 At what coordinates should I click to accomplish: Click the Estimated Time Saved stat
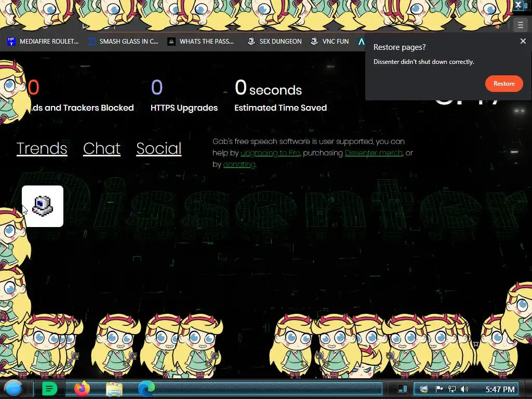pos(280,96)
